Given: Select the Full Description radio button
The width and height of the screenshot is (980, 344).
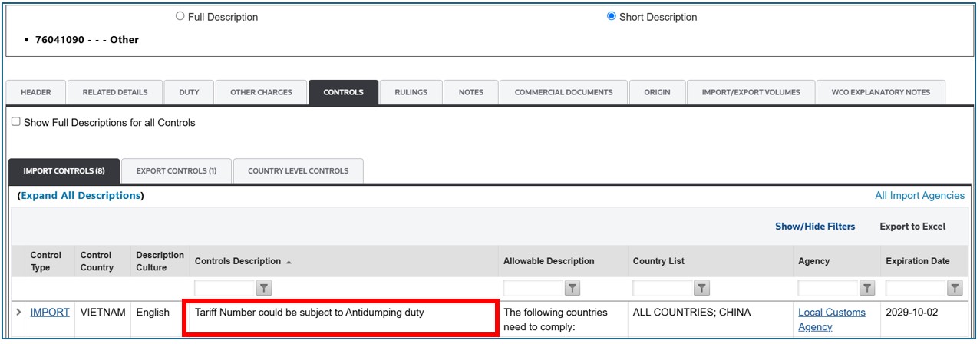Looking at the screenshot, I should (x=180, y=16).
